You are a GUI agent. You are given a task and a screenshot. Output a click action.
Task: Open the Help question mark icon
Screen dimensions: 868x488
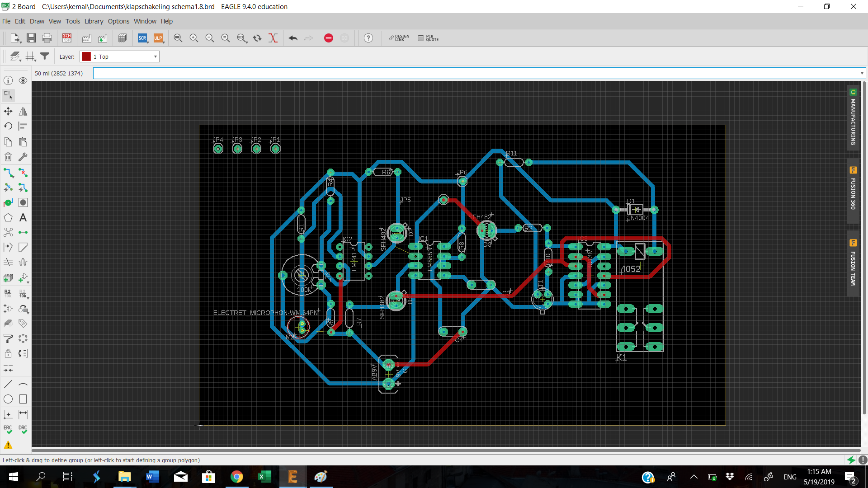click(368, 38)
